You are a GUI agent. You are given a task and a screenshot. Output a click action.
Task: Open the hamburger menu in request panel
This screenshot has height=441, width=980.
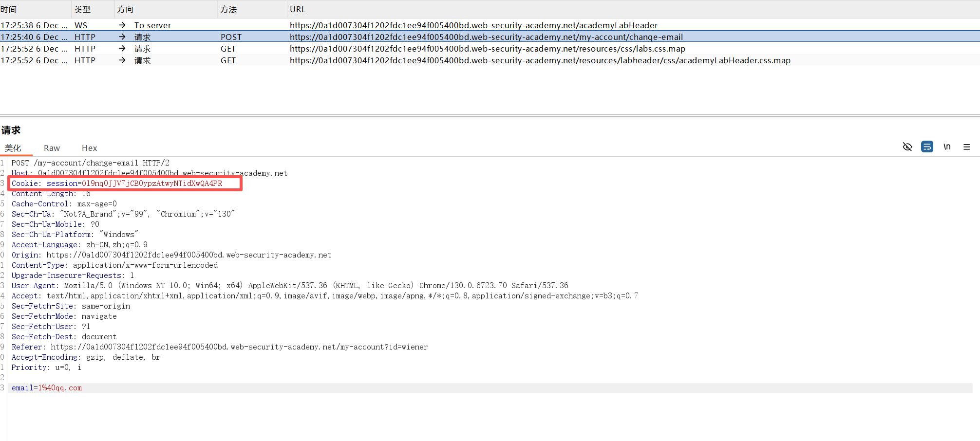pos(966,147)
